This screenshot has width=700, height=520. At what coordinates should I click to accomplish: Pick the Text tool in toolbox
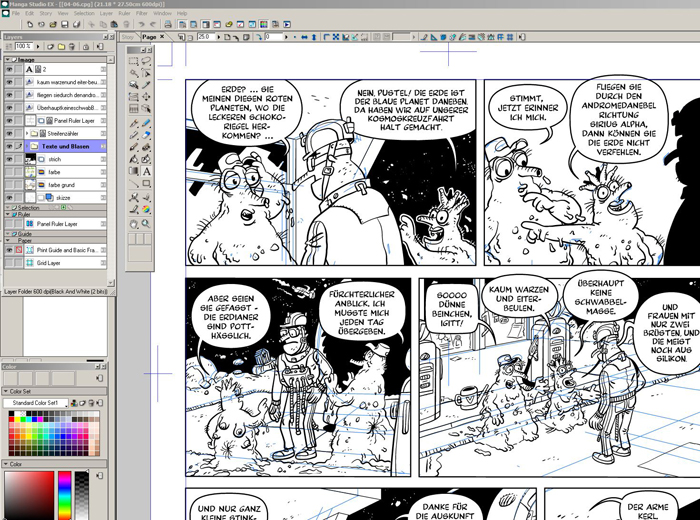[147, 171]
